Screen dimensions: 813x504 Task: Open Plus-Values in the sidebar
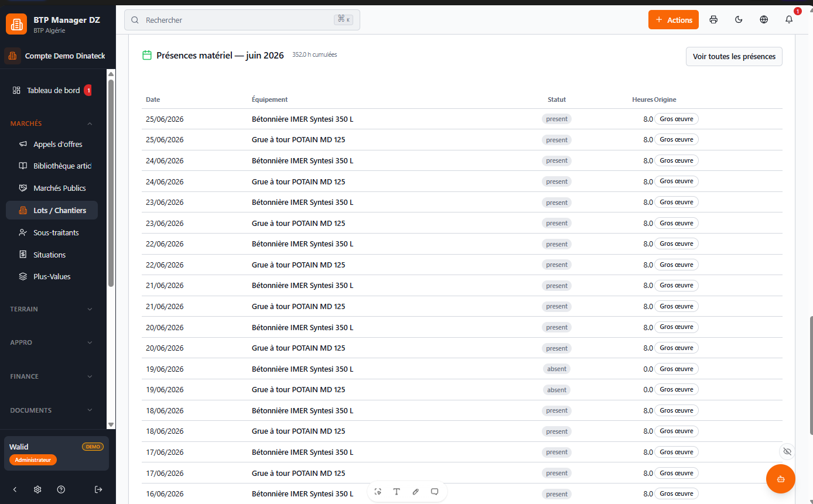pyautogui.click(x=52, y=276)
